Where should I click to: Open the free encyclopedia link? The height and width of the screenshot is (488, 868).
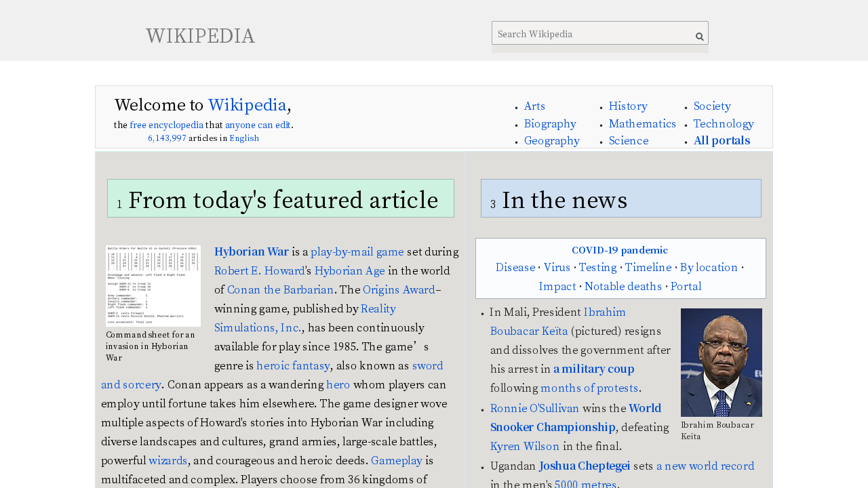pyautogui.click(x=167, y=125)
